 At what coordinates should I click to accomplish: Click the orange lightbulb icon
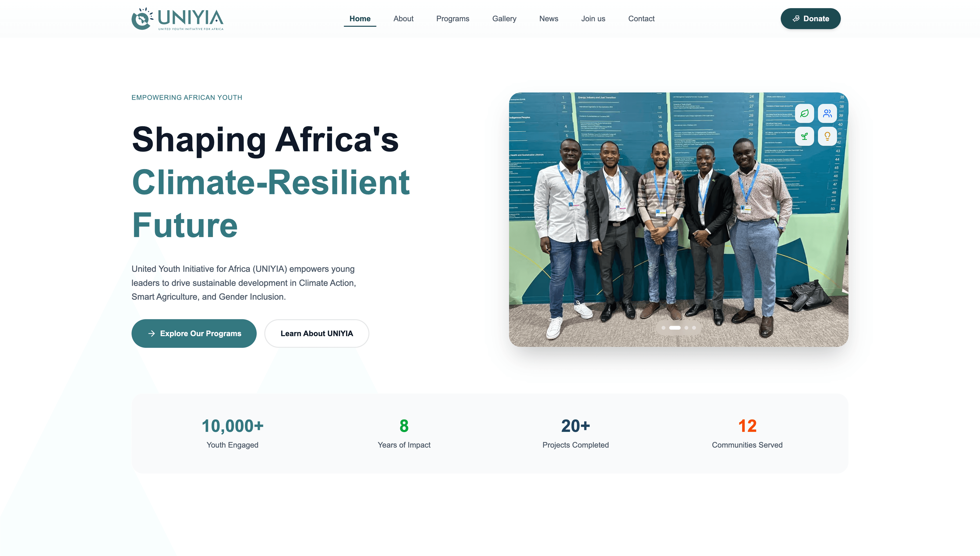point(827,136)
